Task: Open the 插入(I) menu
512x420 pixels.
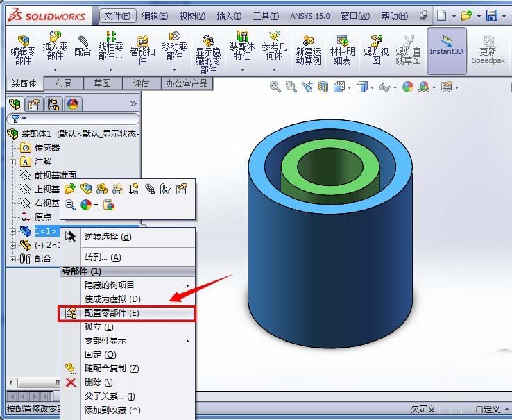Action: (x=229, y=16)
